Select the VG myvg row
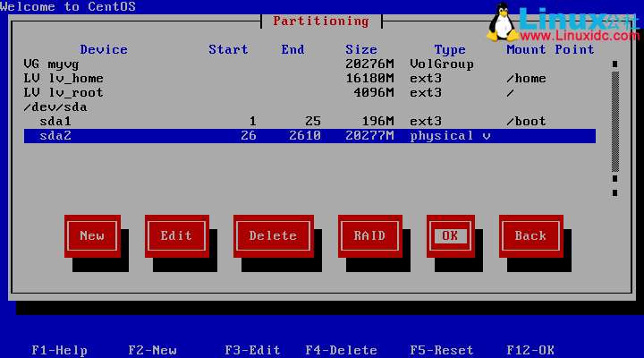This screenshot has width=644, height=358. (x=309, y=64)
